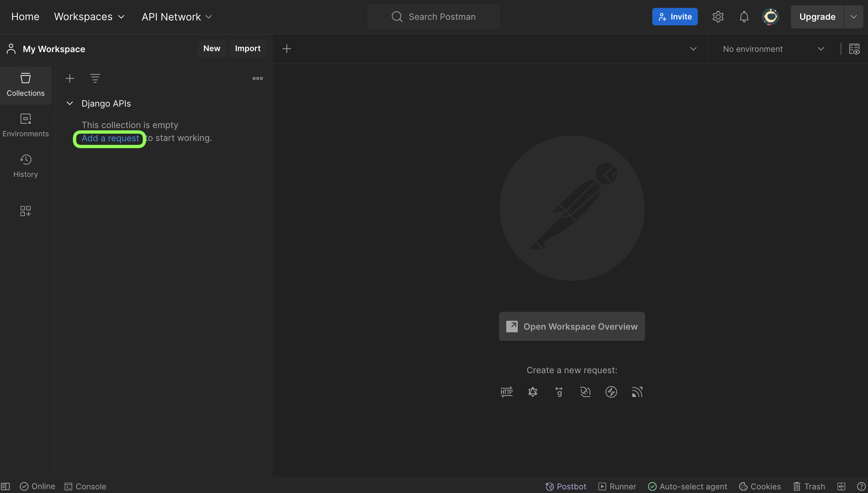The image size is (868, 493).
Task: Open the Environments sidebar panel
Action: point(25,125)
